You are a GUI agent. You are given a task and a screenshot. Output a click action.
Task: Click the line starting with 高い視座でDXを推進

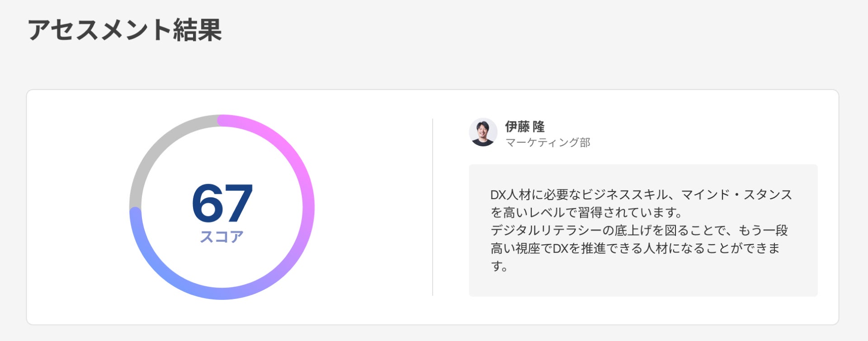(635, 248)
